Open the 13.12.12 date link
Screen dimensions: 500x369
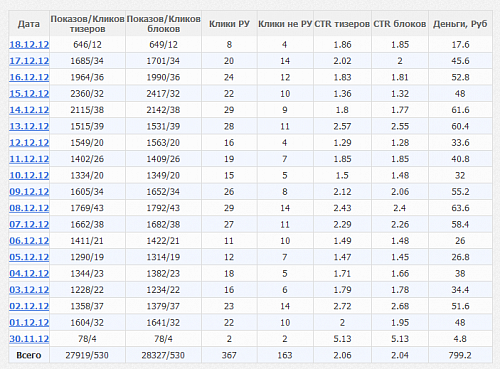(x=29, y=126)
